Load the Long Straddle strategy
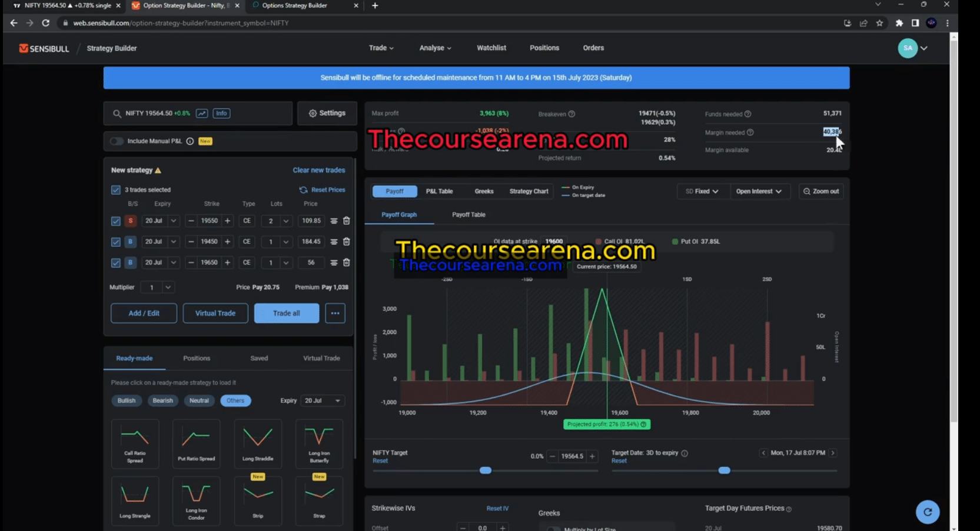The image size is (980, 531). click(258, 444)
